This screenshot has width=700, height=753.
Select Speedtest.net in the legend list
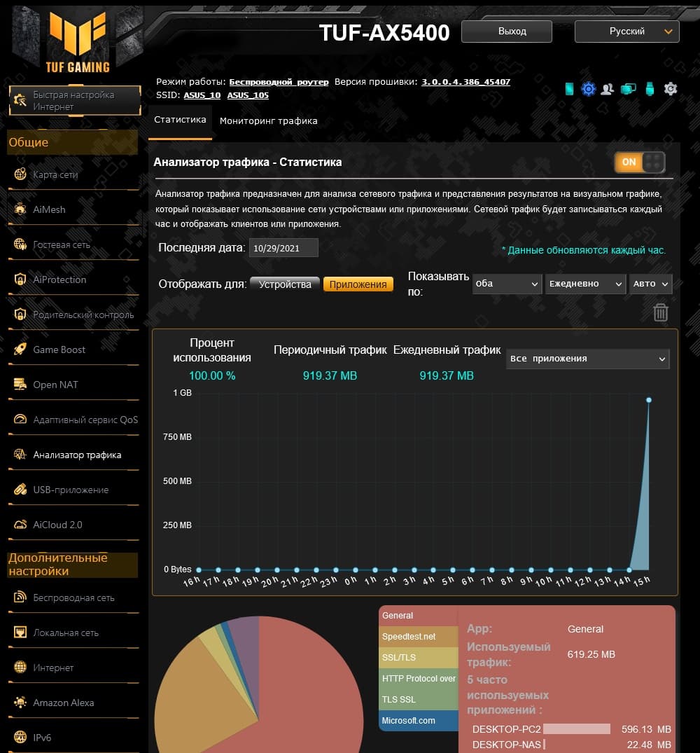pos(419,637)
